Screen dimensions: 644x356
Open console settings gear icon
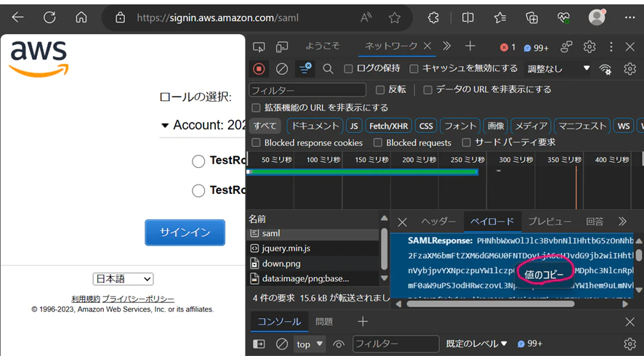tap(629, 344)
